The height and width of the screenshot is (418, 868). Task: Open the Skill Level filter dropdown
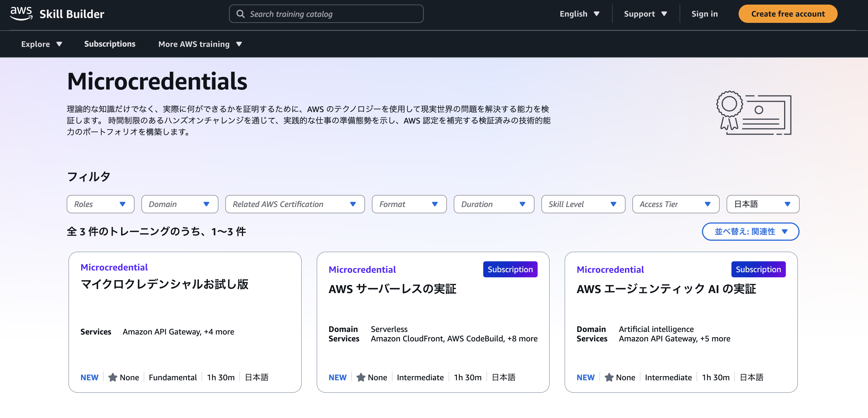(583, 204)
